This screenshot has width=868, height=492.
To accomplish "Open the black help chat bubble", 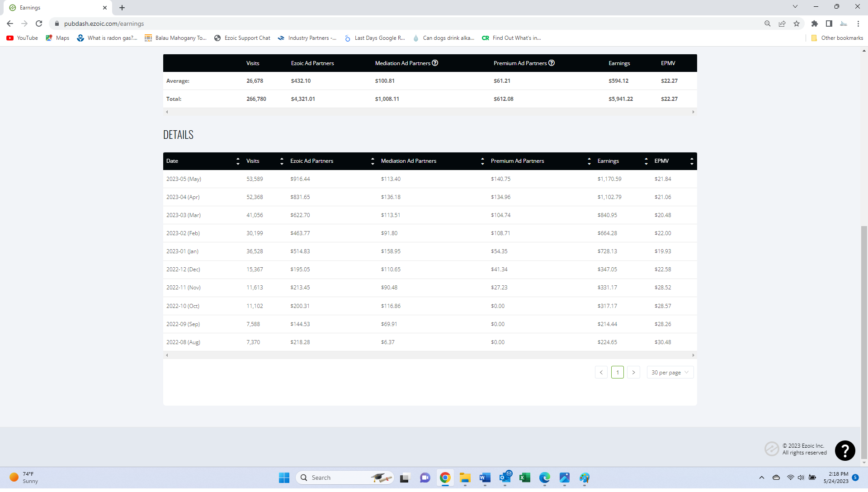I will click(x=845, y=451).
